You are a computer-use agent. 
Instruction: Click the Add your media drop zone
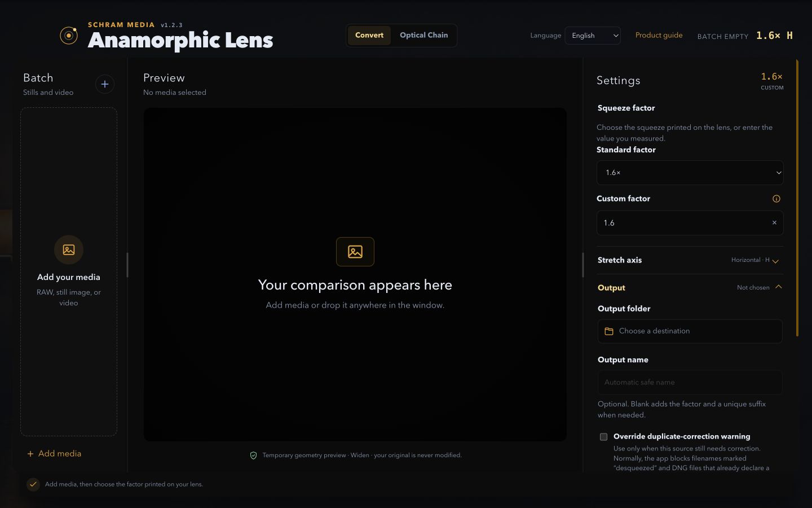pos(69,271)
